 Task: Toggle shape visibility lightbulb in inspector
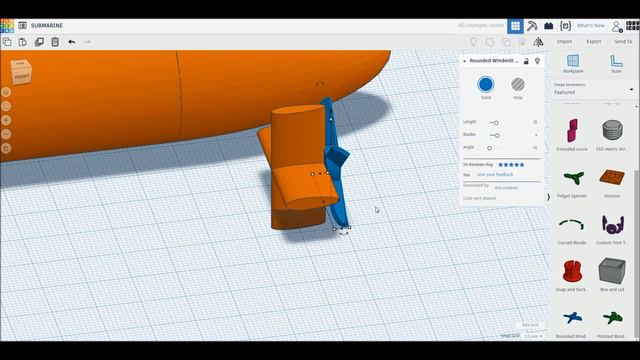pyautogui.click(x=538, y=61)
